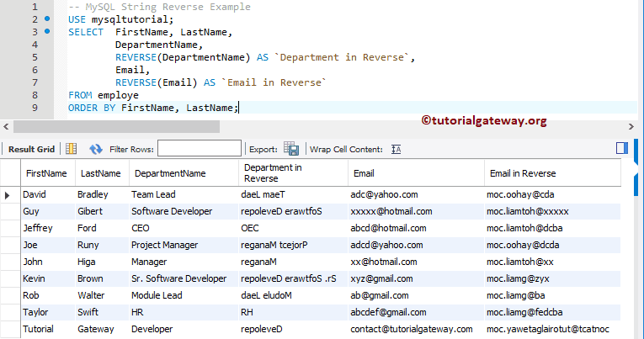Click the statement marker on line 2
Screen dimensions: 644x339
pyautogui.click(x=46, y=19)
